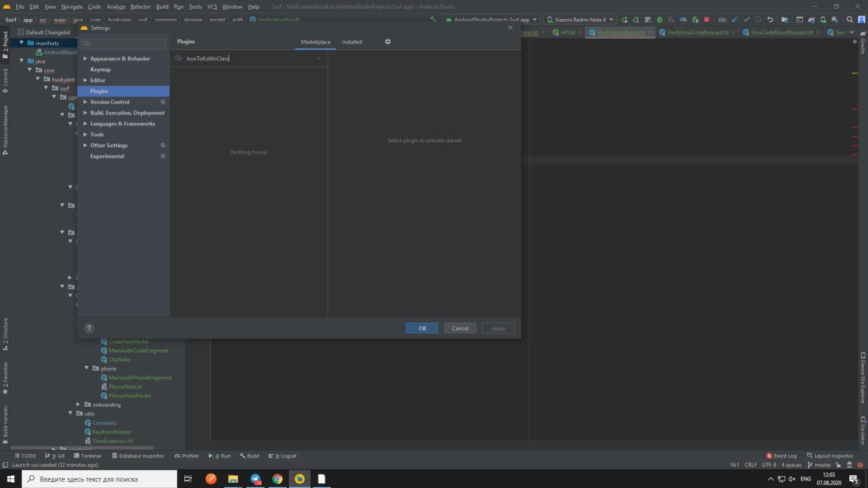Open the Analyze menu

pos(116,6)
